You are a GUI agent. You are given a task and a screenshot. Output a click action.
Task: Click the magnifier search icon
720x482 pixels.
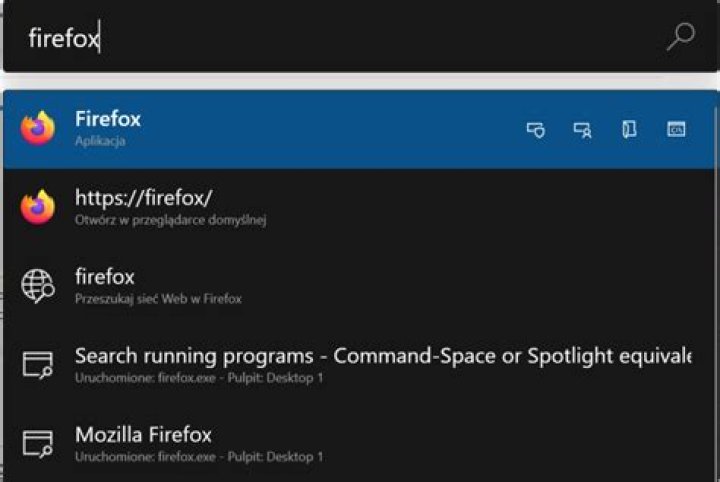681,37
